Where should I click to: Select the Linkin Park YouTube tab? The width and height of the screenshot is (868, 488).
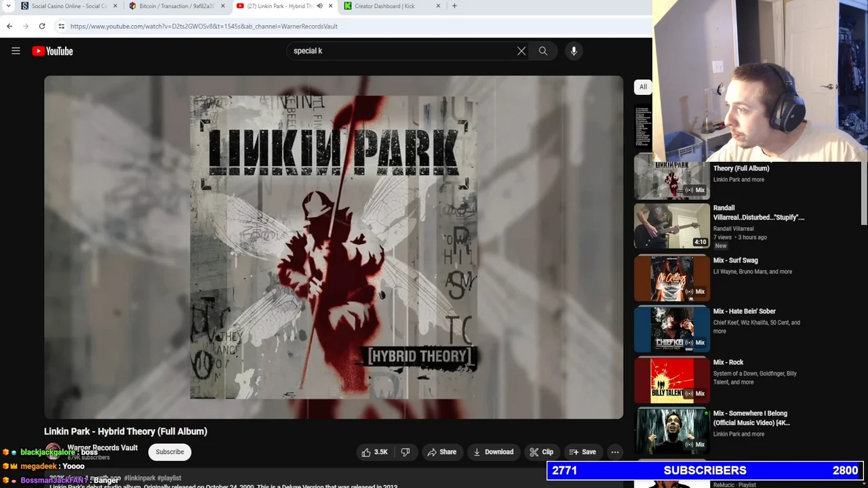(278, 6)
